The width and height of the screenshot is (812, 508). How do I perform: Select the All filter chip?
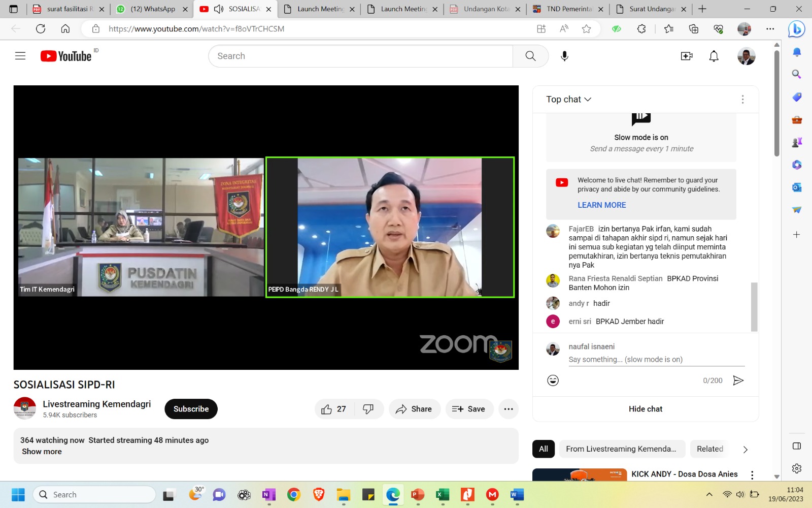pyautogui.click(x=544, y=449)
